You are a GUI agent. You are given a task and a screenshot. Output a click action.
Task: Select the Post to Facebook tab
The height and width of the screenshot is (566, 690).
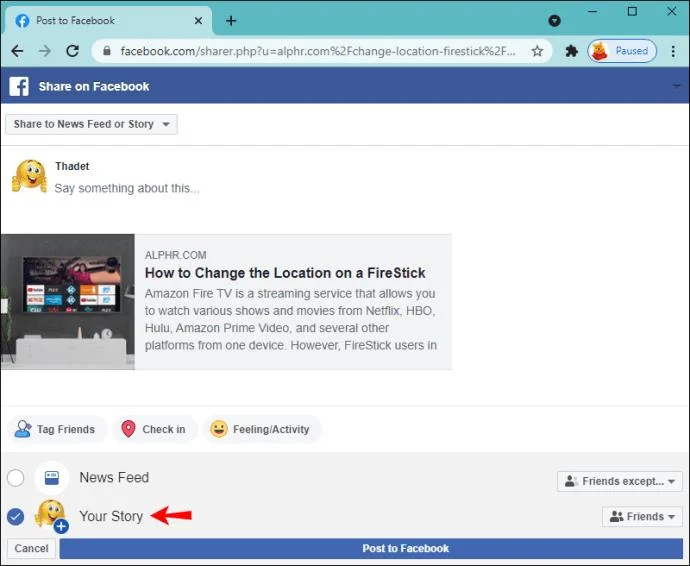tap(108, 21)
